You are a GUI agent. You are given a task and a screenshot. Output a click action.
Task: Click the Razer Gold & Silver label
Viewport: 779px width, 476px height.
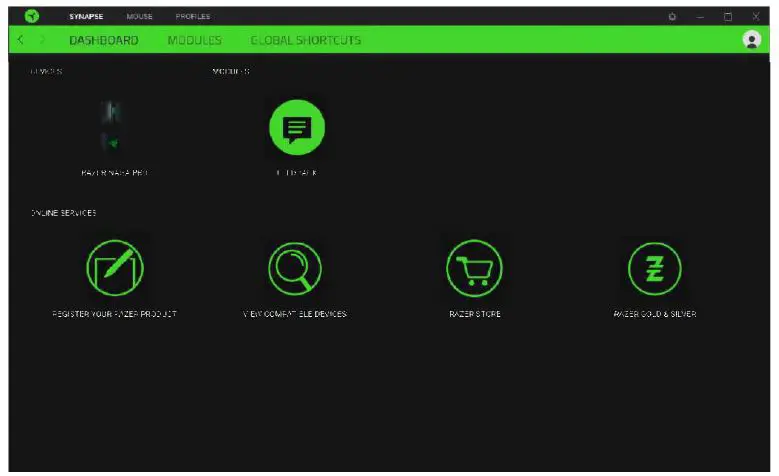[655, 314]
